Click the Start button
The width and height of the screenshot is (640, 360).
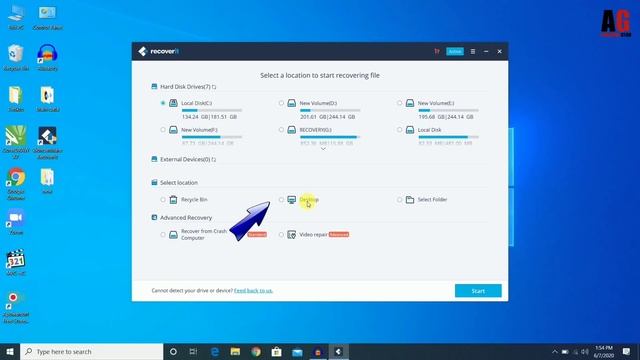coord(478,291)
